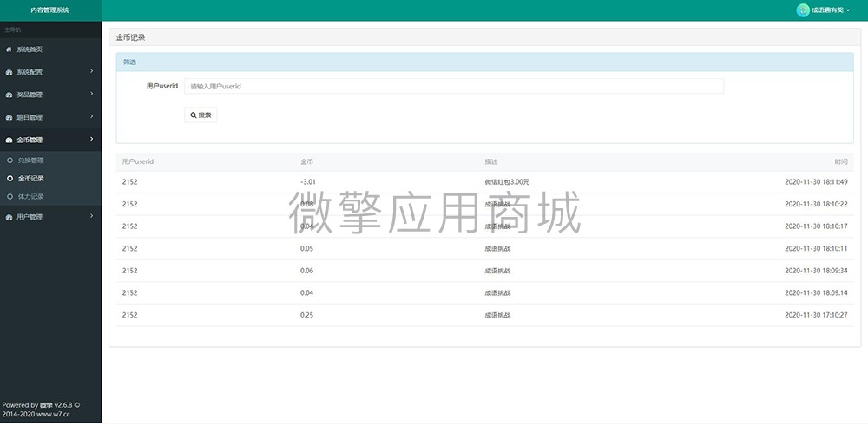Click the 金币记录 page title
Image resolution: width=868 pixels, height=426 pixels.
tap(131, 37)
